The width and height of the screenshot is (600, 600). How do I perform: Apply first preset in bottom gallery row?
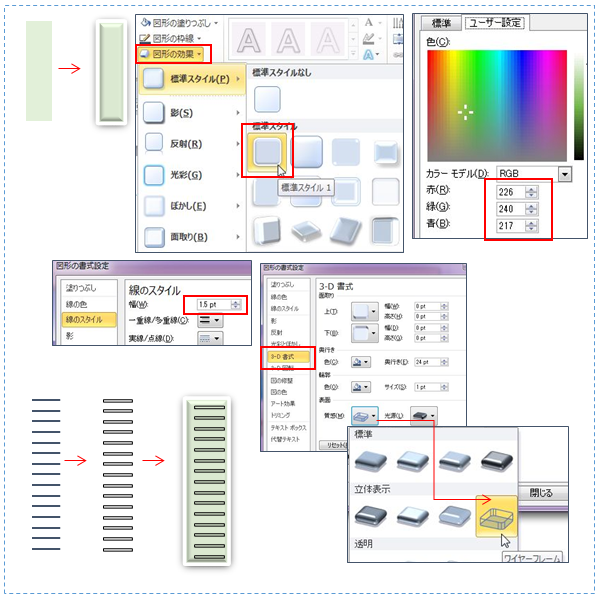266,231
